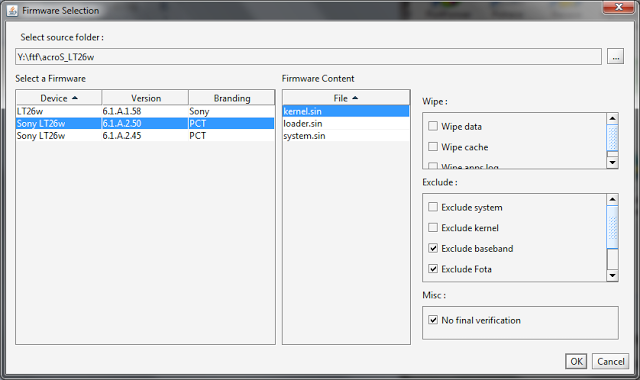Select Sony LT26w row with version 6.1.A.2.45
The image size is (640, 380).
145,136
